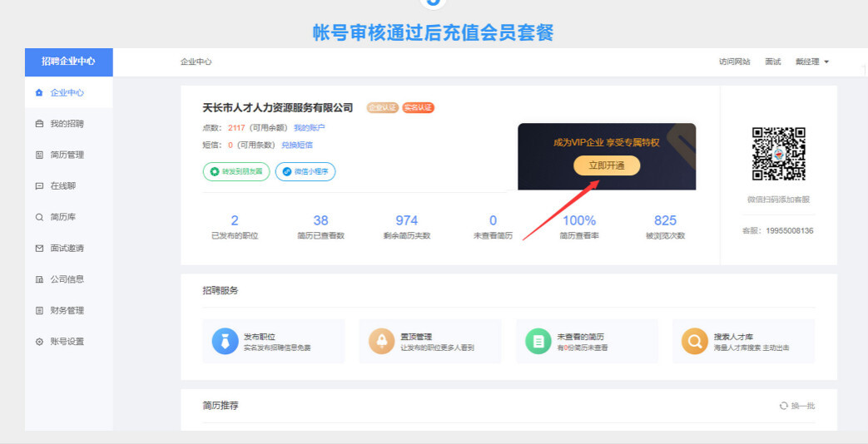Expand the 戴经理 user dropdown
This screenshot has width=868, height=444.
[x=812, y=62]
